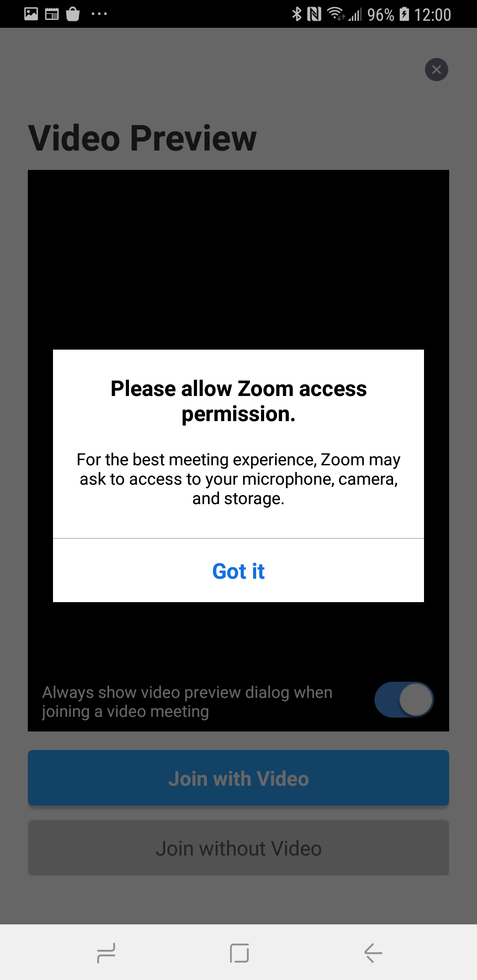Toggle always show video preview switch

point(404,700)
